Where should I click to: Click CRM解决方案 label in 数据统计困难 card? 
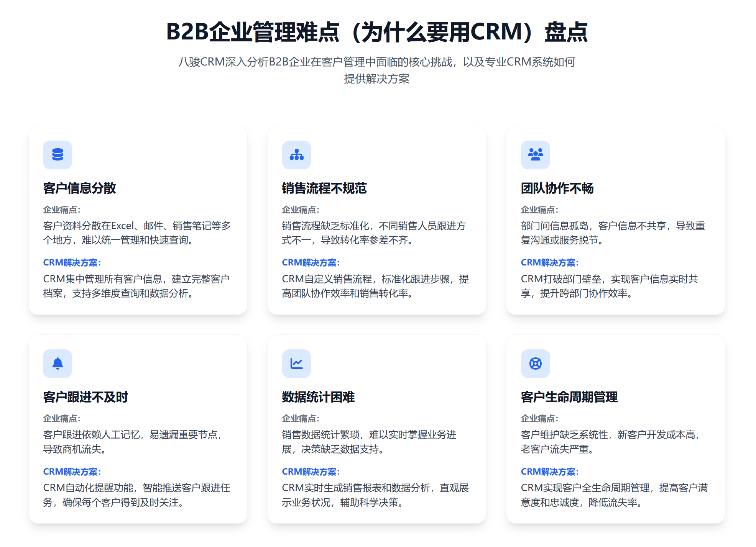click(x=311, y=472)
